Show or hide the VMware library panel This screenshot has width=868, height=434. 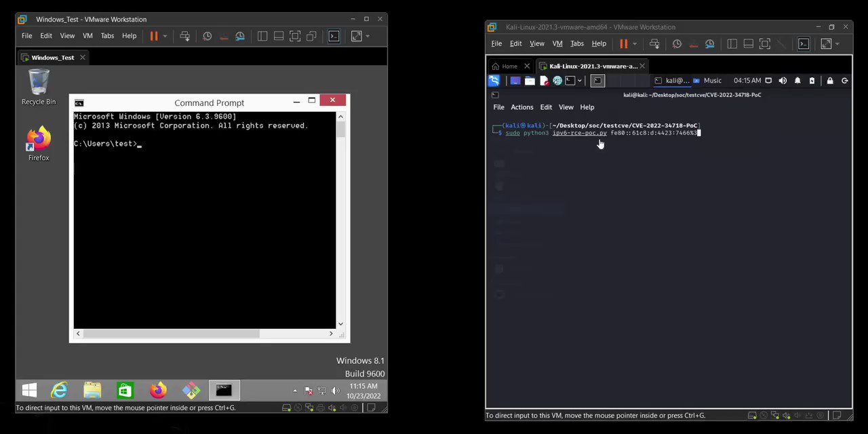(x=262, y=36)
